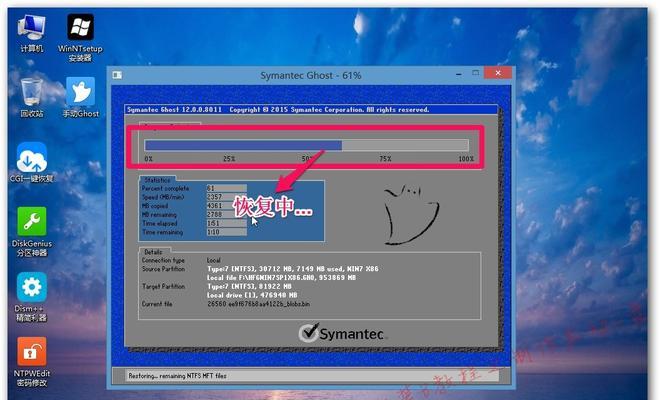The image size is (660, 400).
Task: Click the Current file blobs.bin entry
Action: tap(258, 304)
